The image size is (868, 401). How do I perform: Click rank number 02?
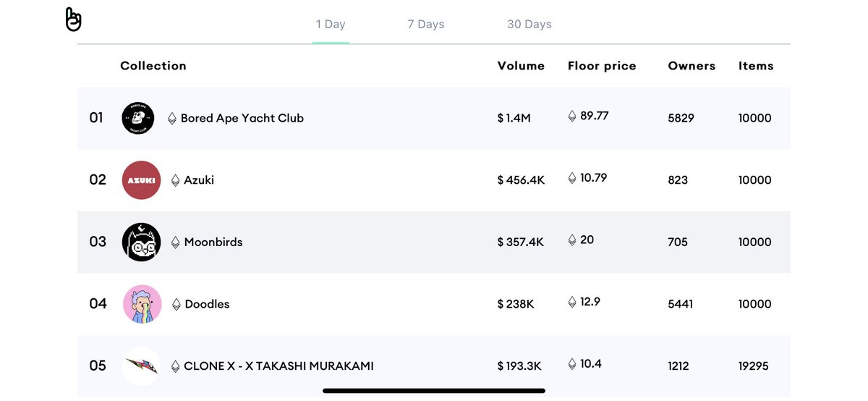click(98, 180)
